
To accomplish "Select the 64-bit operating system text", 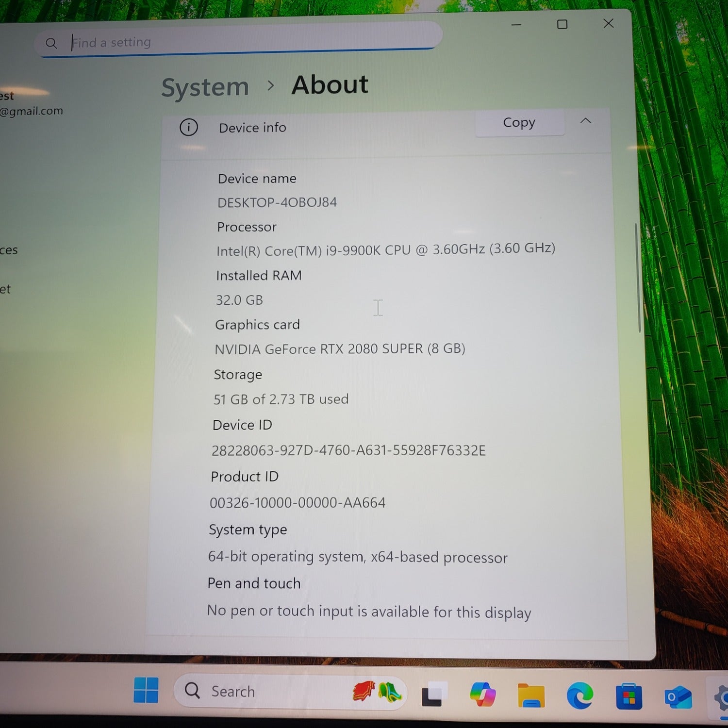I will 358,557.
